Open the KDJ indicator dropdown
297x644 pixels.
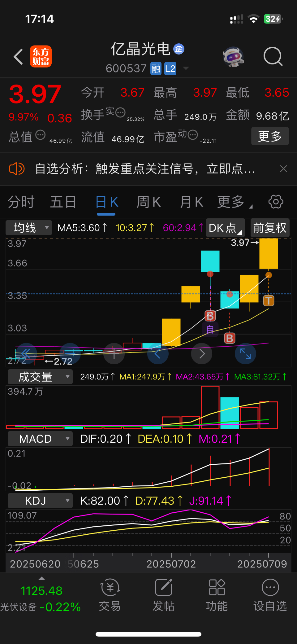(40, 501)
